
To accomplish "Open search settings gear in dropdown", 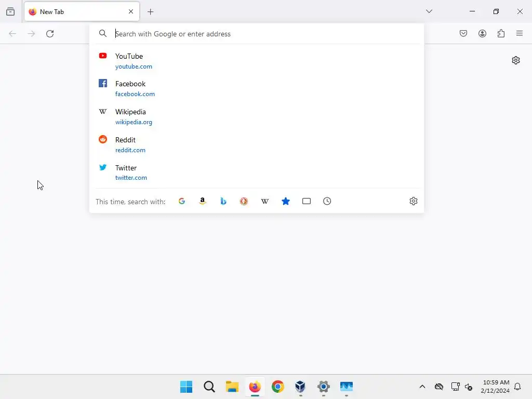I will (413, 201).
